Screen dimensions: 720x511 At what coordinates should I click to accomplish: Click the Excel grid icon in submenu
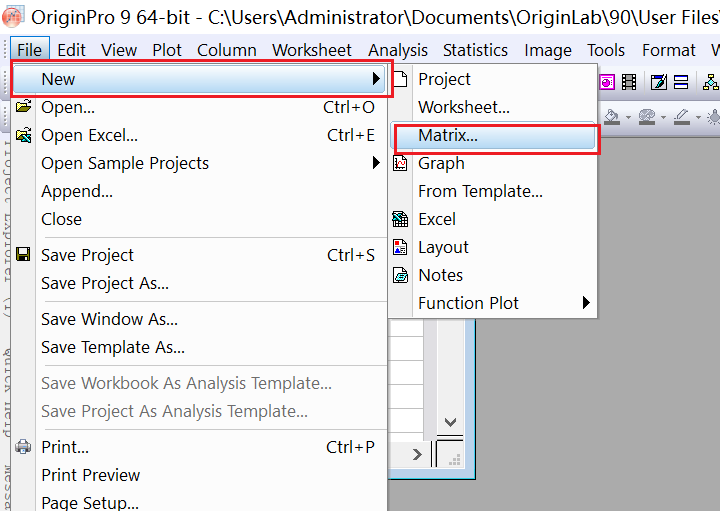point(400,219)
